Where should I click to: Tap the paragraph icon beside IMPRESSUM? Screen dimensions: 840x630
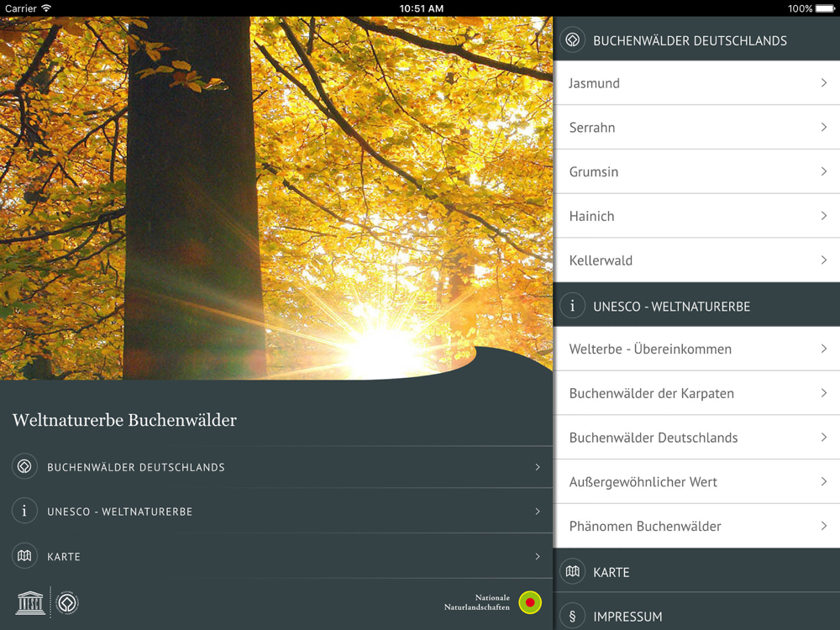(x=572, y=616)
